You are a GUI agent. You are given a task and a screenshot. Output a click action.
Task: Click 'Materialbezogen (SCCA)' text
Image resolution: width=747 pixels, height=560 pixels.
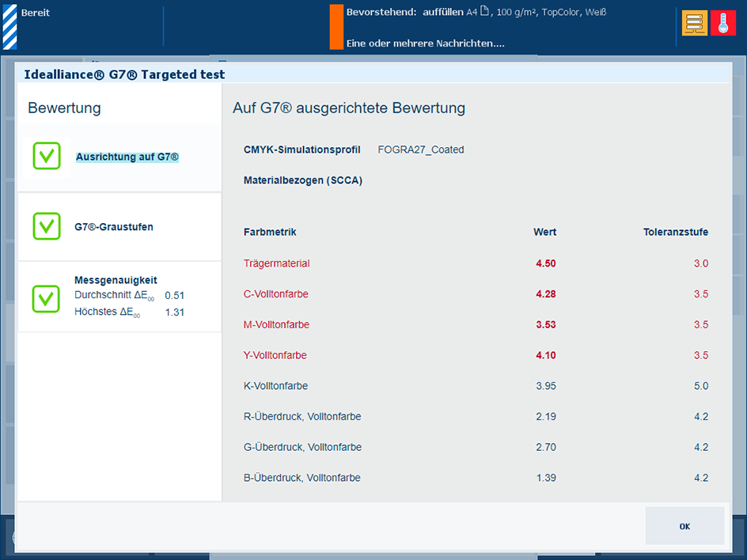tap(303, 180)
